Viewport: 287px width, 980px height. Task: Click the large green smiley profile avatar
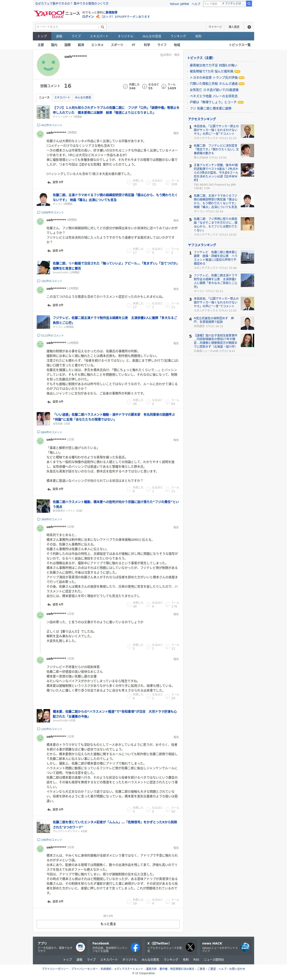pos(48,65)
